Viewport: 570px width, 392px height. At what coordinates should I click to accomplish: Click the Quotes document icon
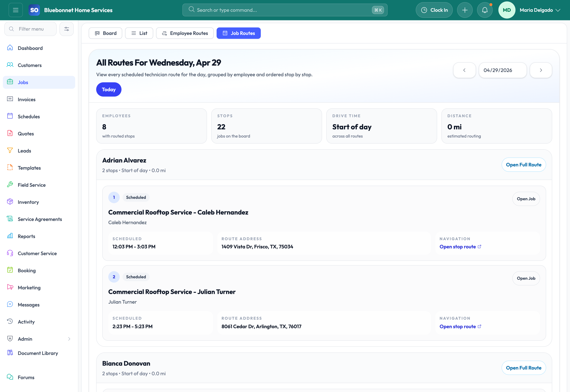click(x=10, y=133)
